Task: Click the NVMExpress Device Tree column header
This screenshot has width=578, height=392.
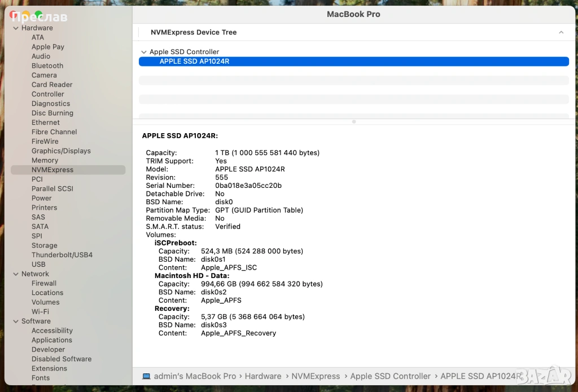Action: pos(194,33)
